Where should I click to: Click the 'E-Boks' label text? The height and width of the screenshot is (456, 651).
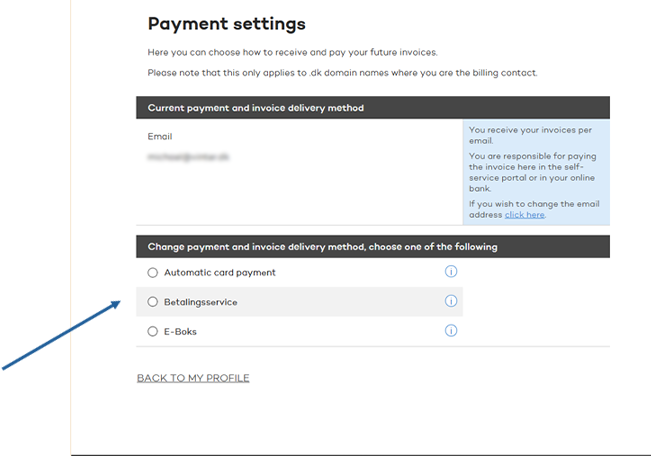[x=180, y=331]
